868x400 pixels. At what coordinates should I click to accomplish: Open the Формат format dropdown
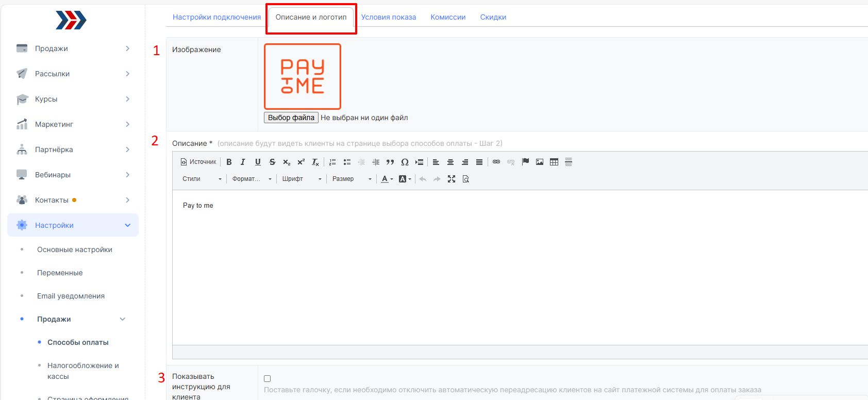252,179
